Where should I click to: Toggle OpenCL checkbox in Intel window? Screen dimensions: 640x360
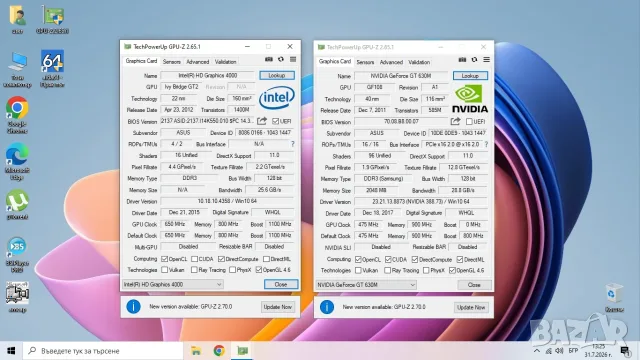click(x=164, y=259)
